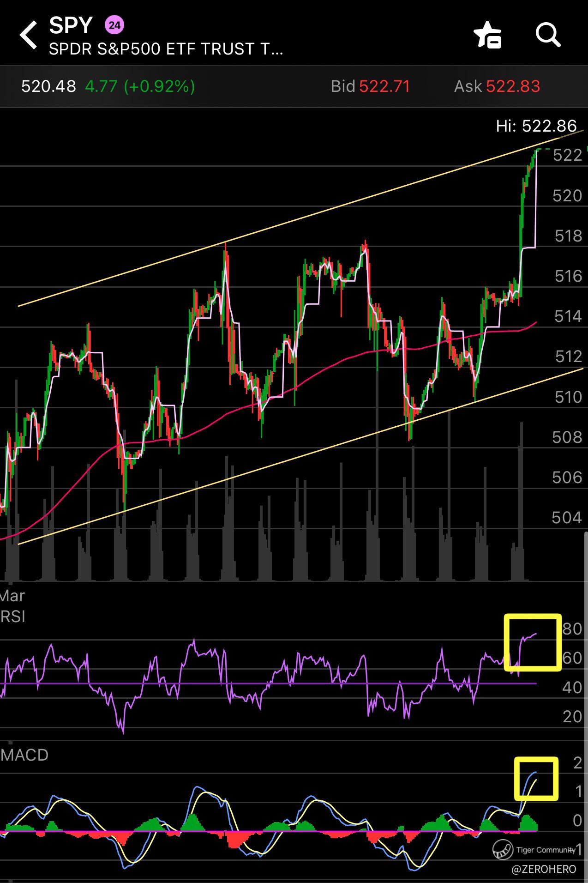Tap the MACD 2 scale label
Screen dimensions: 588x883
(x=577, y=763)
